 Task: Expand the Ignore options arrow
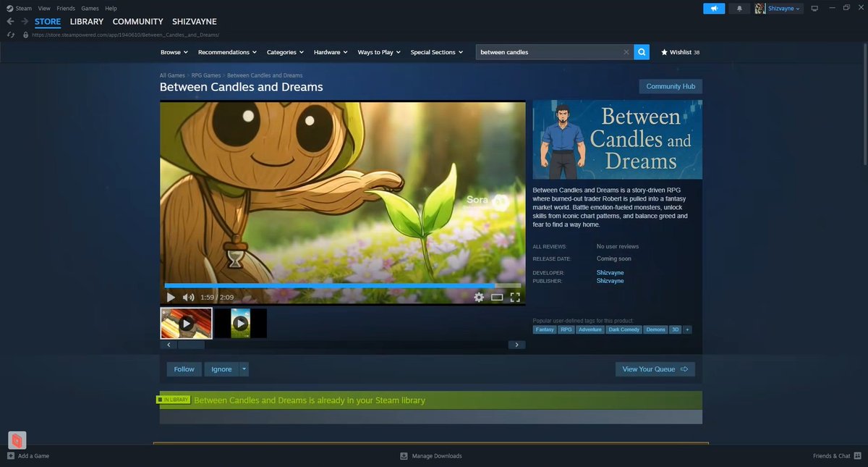click(244, 369)
